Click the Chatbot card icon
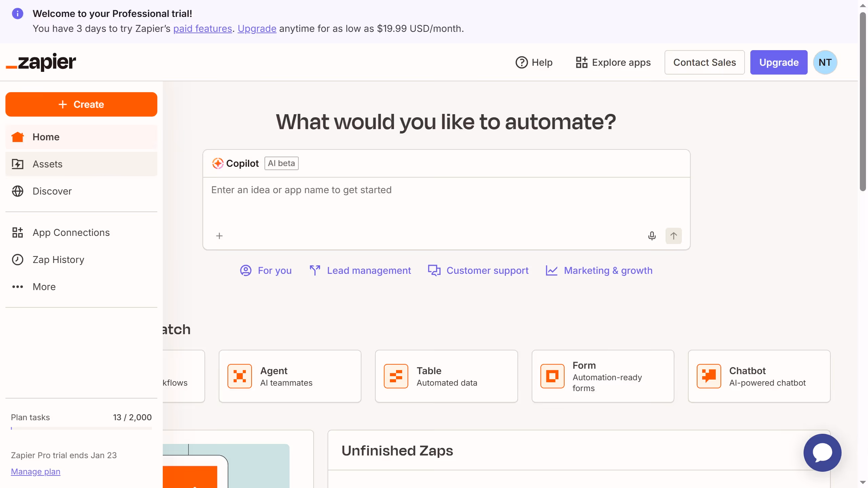This screenshot has width=868, height=488. coord(709,376)
